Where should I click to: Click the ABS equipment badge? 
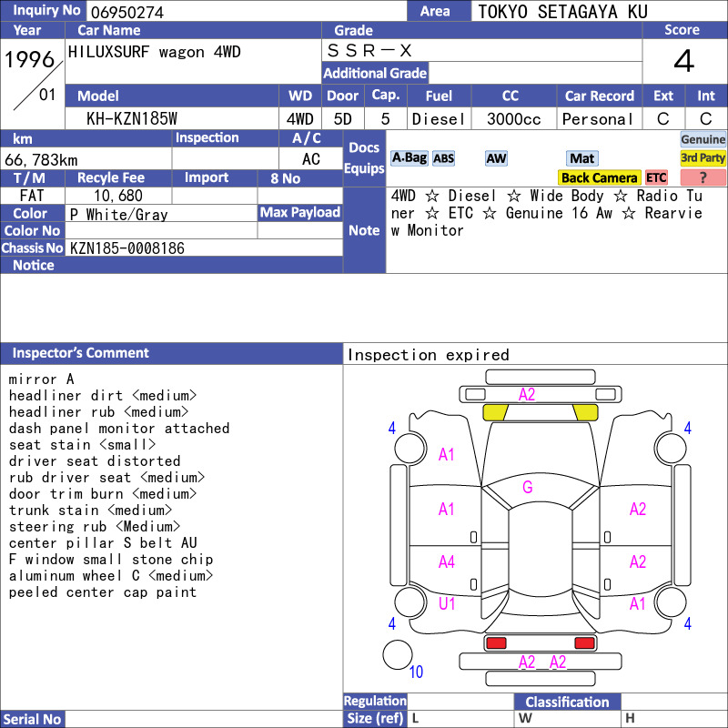coord(443,158)
